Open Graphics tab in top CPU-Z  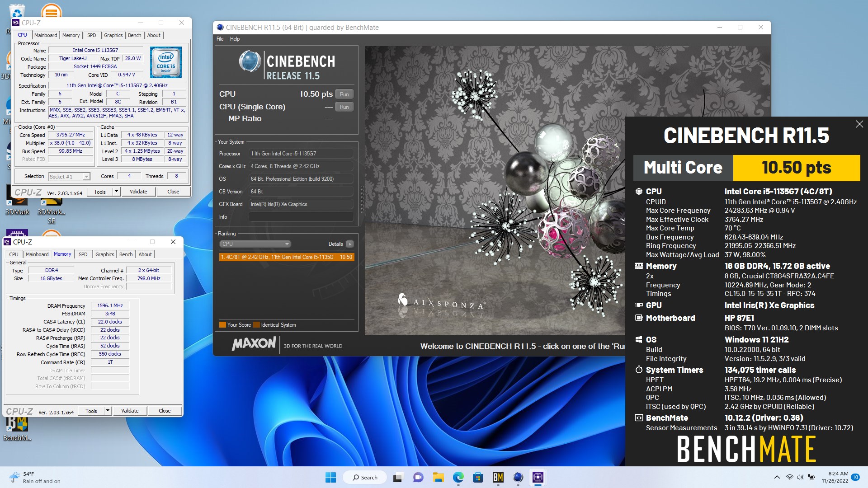pos(113,35)
